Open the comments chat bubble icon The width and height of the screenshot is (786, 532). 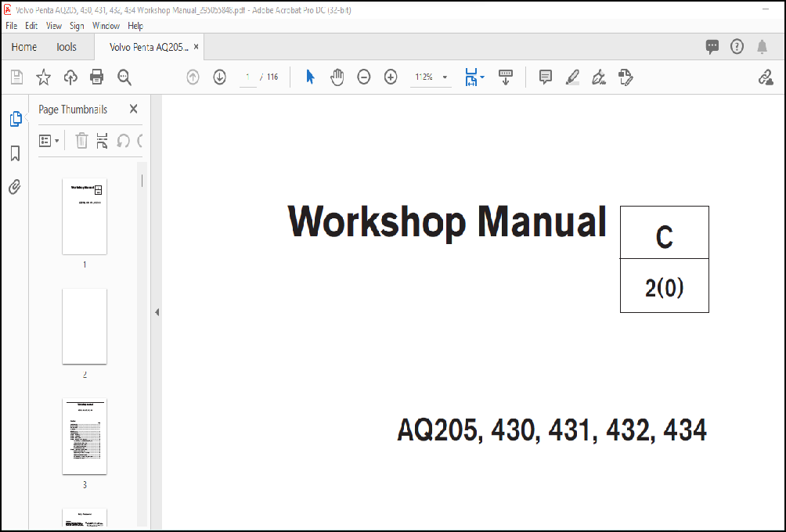(x=712, y=47)
